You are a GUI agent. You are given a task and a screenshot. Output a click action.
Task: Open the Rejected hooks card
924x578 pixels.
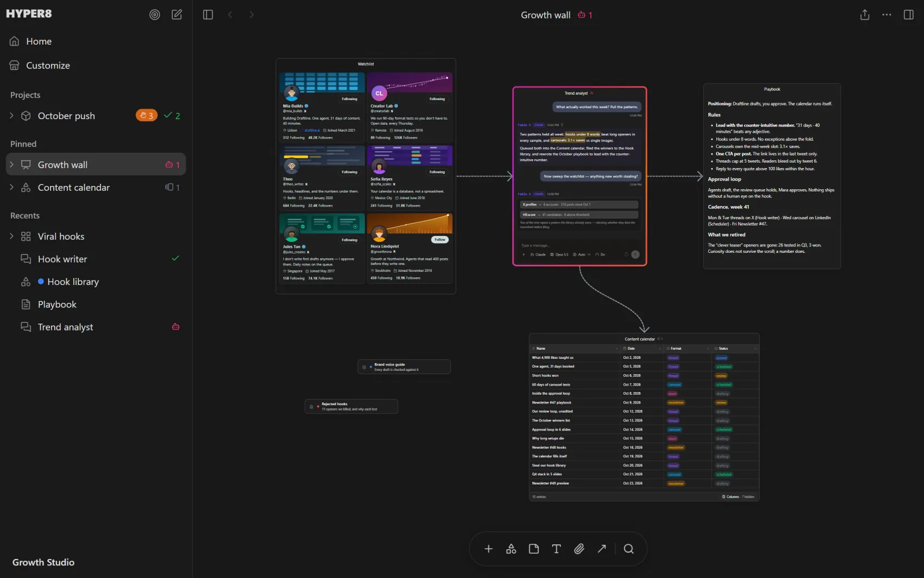[352, 407]
